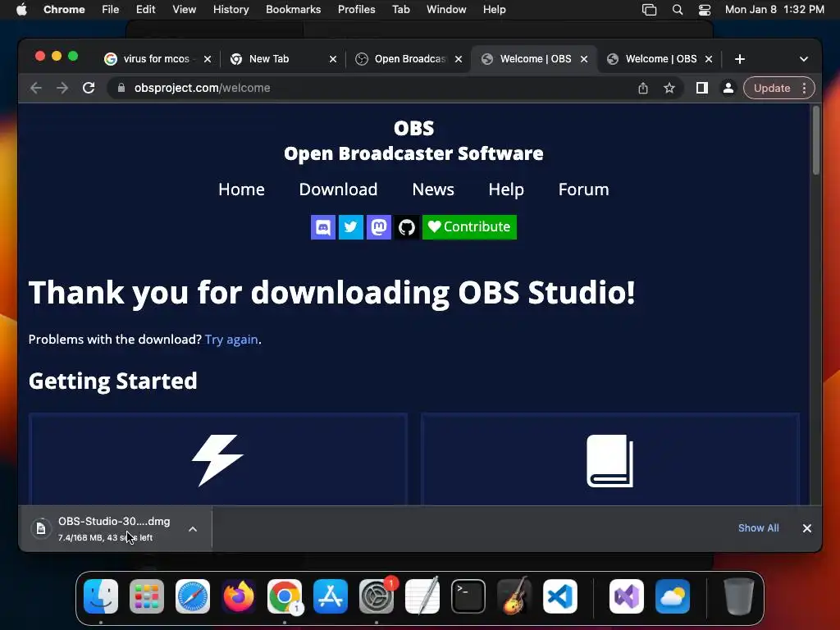Open the Download page link
The image size is (840, 630).
338,189
